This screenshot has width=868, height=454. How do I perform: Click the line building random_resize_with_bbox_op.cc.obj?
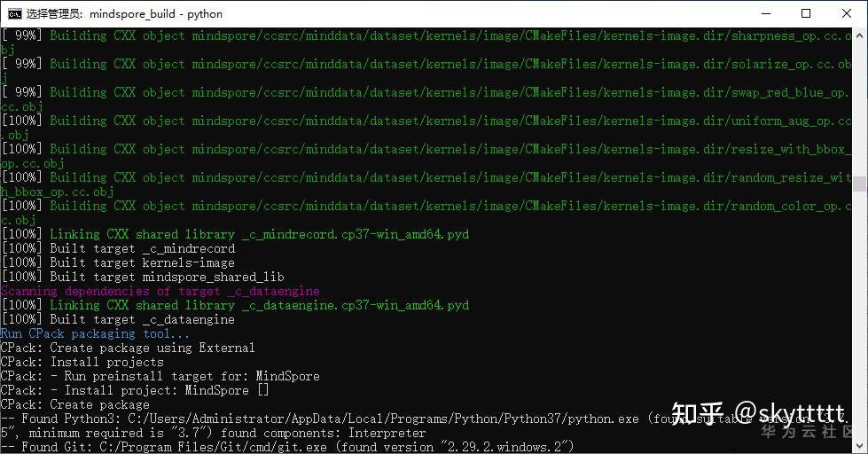426,184
